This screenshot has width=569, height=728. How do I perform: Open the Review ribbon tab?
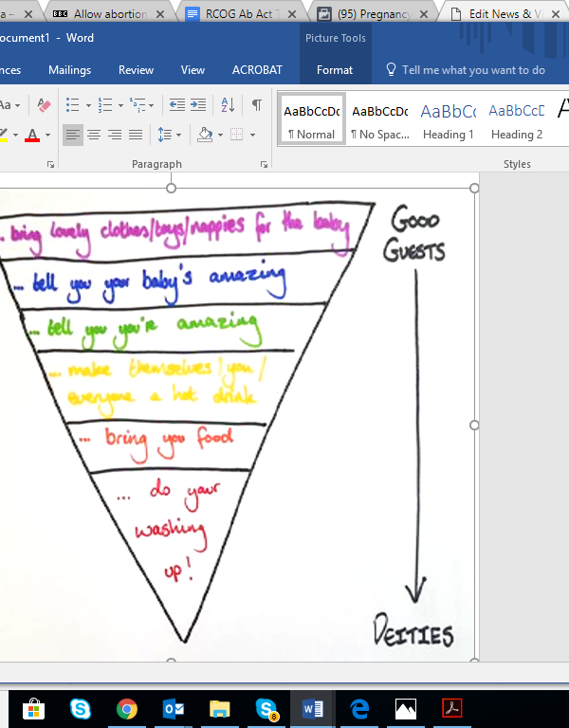tap(136, 70)
